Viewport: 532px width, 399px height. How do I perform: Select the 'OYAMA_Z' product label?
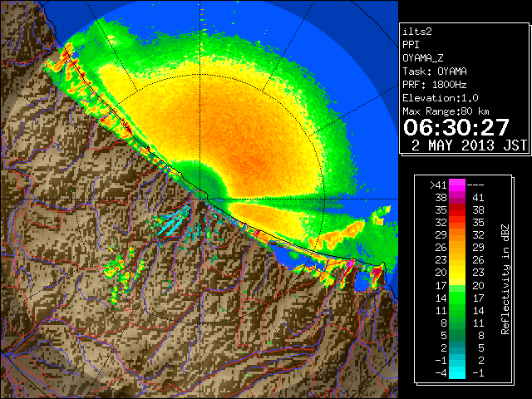point(423,58)
